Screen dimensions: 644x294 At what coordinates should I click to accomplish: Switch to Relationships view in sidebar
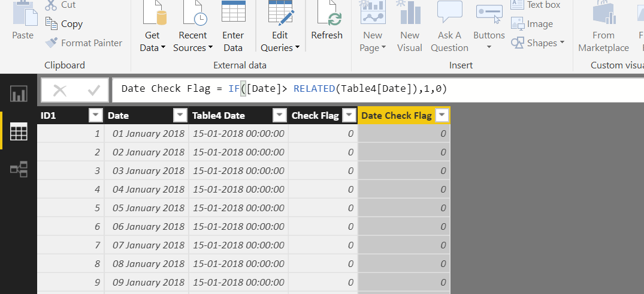pos(19,169)
